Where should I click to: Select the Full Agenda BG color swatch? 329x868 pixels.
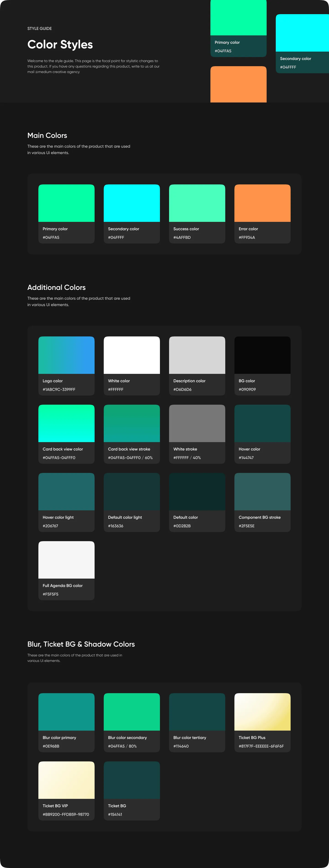(66, 560)
